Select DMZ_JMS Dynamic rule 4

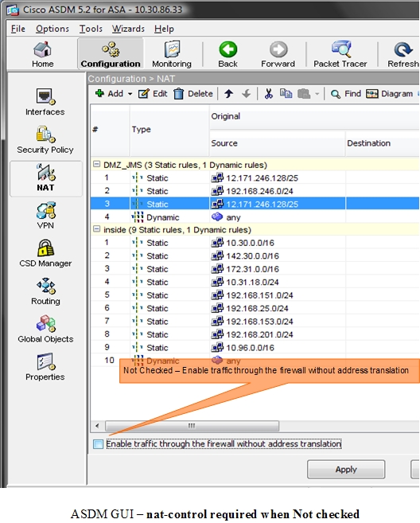pyautogui.click(x=255, y=217)
